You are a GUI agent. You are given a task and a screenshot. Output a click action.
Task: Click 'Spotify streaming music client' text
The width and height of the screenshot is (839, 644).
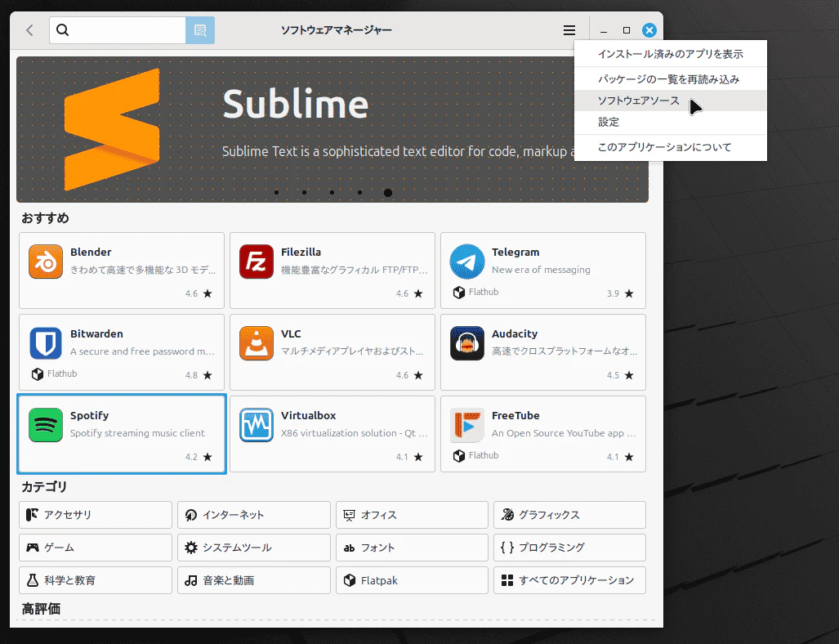(137, 433)
